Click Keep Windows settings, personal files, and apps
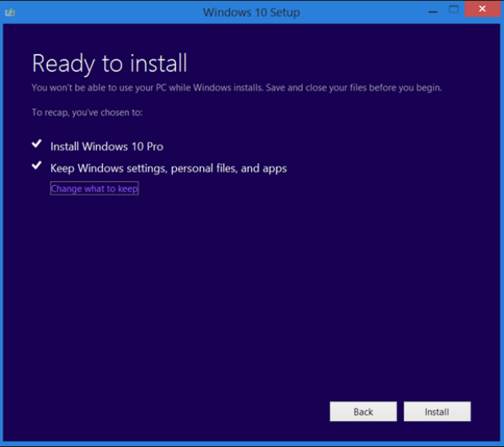This screenshot has width=504, height=447. [x=169, y=169]
